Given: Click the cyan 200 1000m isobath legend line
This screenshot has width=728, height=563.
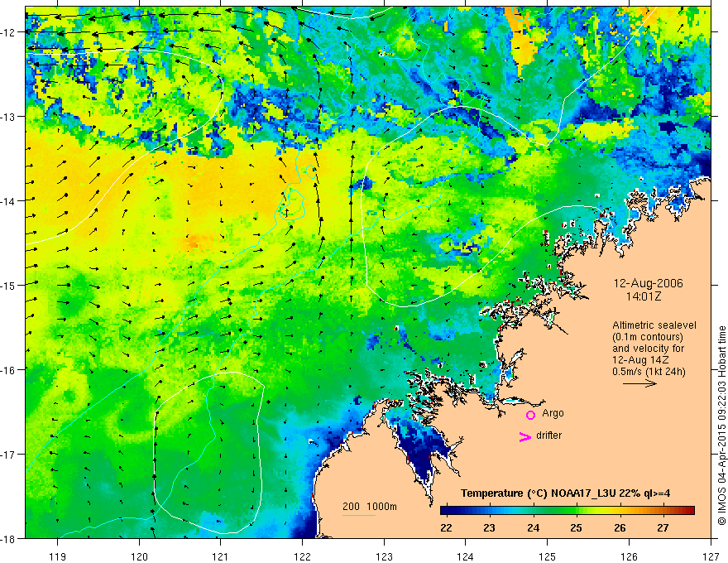Looking at the screenshot, I should coord(358,515).
